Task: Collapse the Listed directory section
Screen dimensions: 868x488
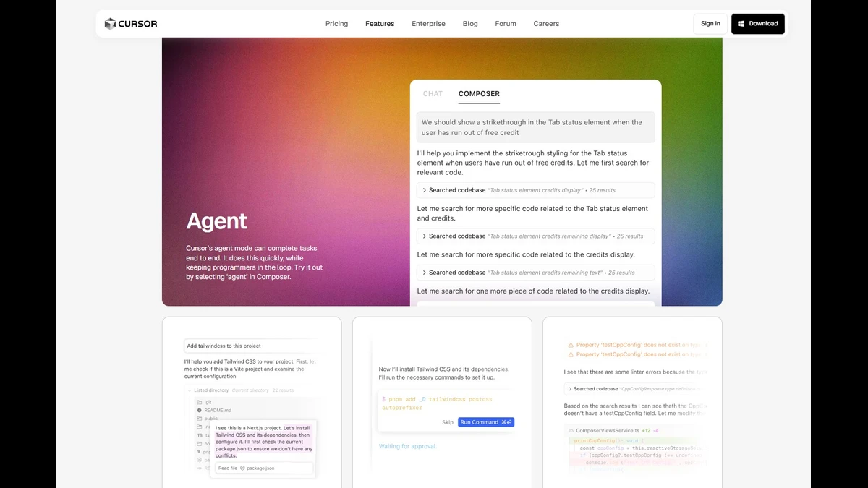Action: coord(190,390)
